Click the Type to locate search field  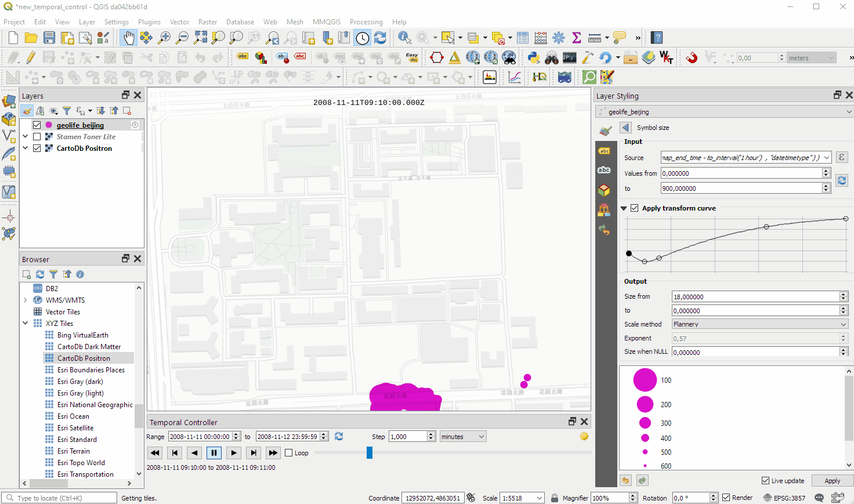point(59,498)
